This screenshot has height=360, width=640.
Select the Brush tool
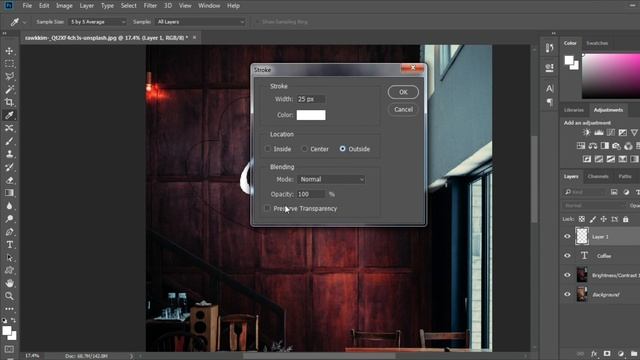(x=9, y=141)
